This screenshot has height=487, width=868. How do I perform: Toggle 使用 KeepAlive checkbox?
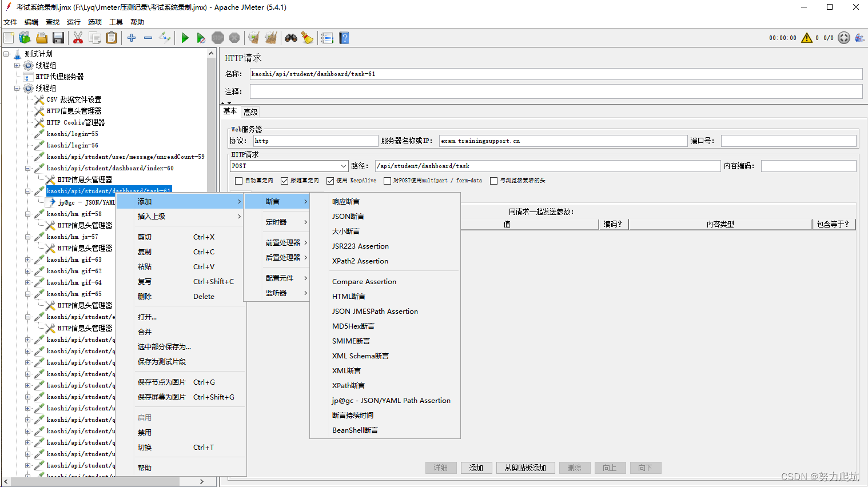330,181
